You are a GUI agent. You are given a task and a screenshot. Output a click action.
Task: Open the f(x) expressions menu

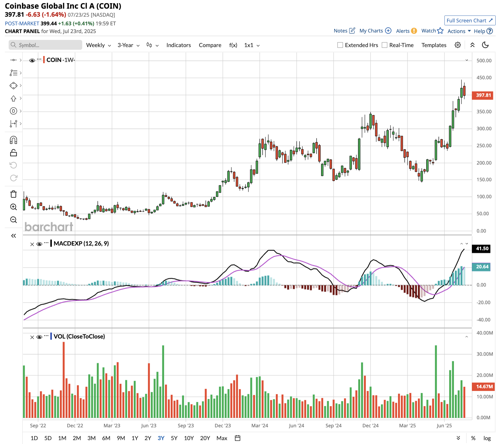tap(233, 45)
